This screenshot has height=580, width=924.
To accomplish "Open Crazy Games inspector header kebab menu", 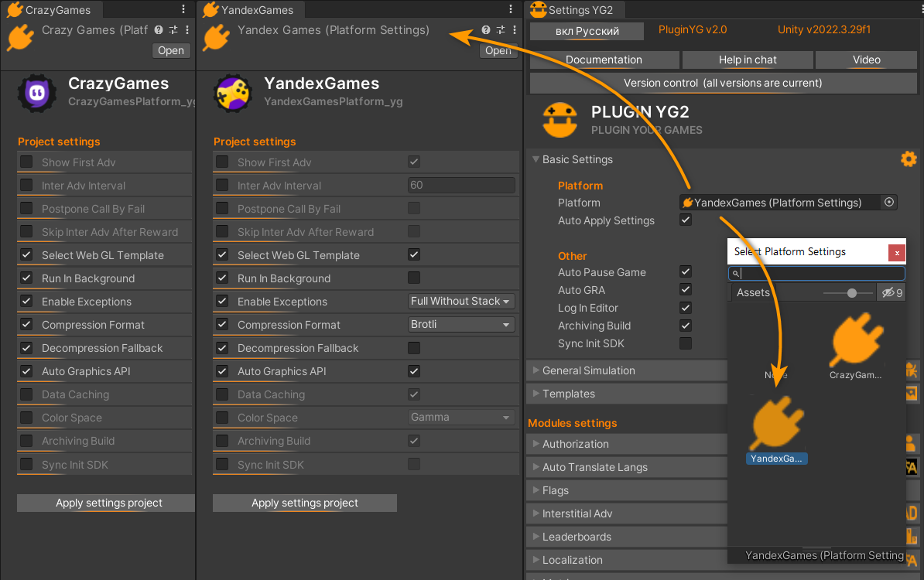I will pos(187,29).
